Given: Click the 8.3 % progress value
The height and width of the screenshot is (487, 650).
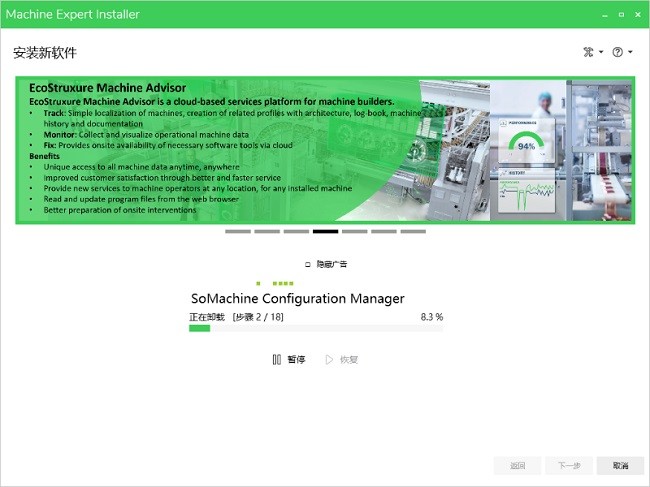Looking at the screenshot, I should click(x=432, y=317).
